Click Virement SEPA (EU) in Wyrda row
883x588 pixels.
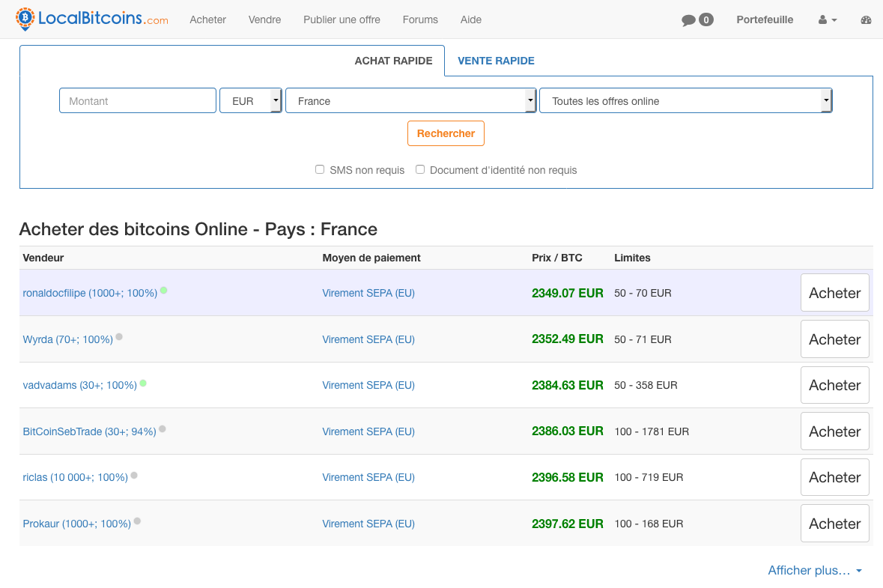pyautogui.click(x=368, y=339)
